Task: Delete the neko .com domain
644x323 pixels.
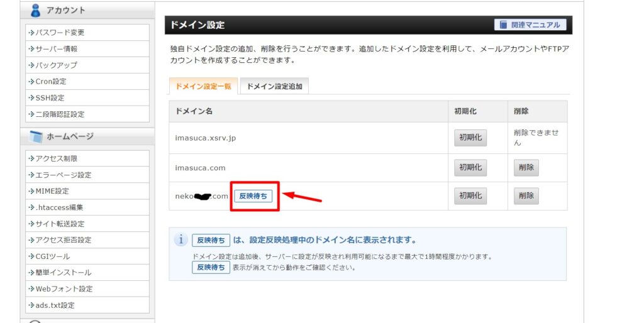Action: tap(526, 196)
